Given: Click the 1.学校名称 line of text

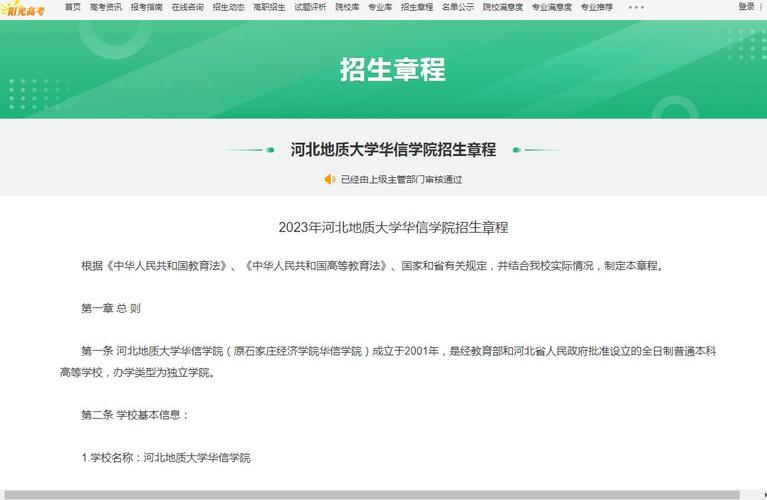Looking at the screenshot, I should coord(166,457).
